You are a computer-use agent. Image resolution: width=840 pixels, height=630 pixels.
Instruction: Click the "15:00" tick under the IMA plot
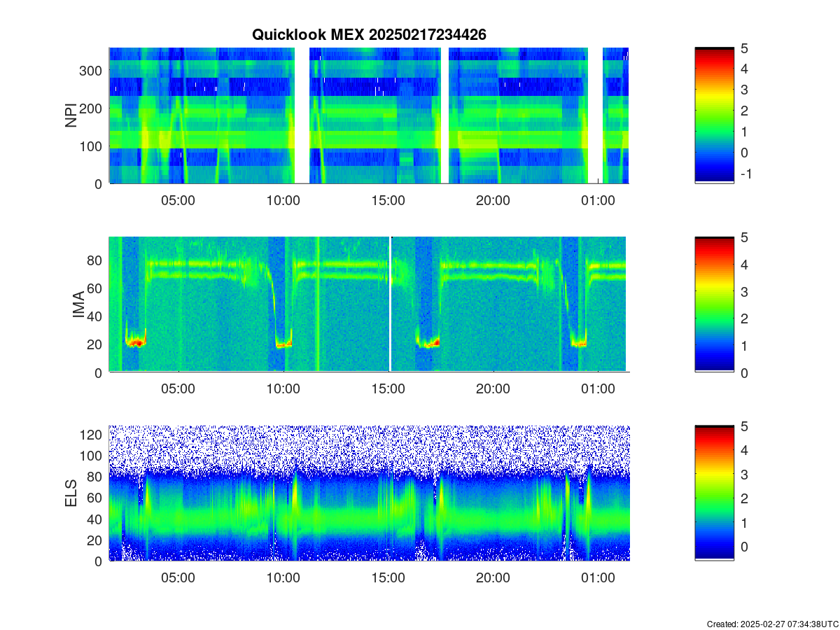(388, 389)
